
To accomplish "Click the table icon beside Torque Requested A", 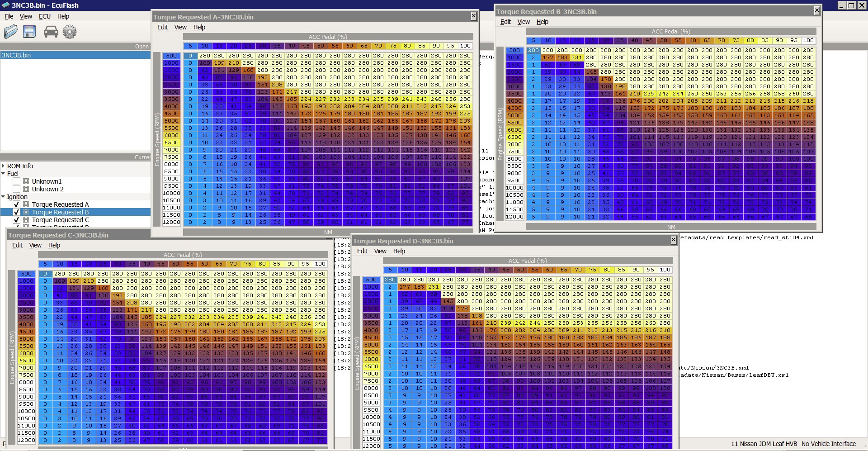I will tap(26, 204).
